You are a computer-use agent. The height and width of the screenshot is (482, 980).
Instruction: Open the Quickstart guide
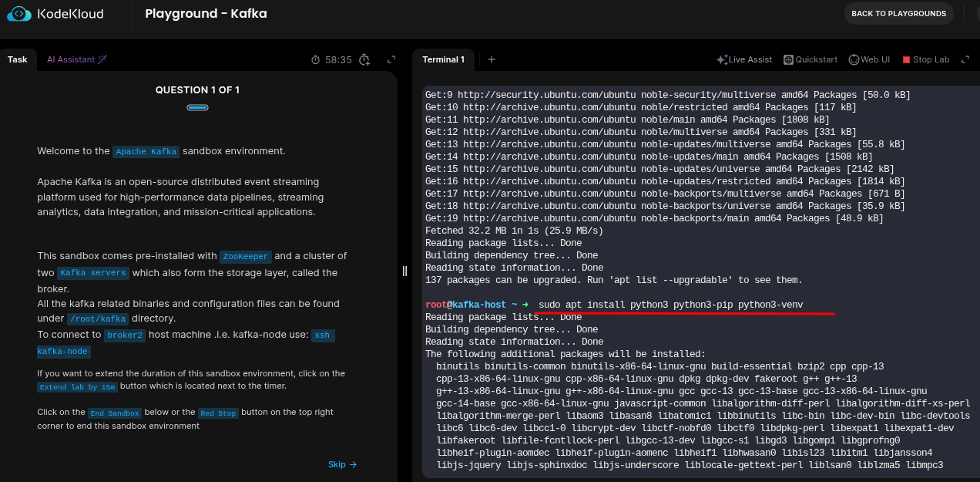[811, 59]
